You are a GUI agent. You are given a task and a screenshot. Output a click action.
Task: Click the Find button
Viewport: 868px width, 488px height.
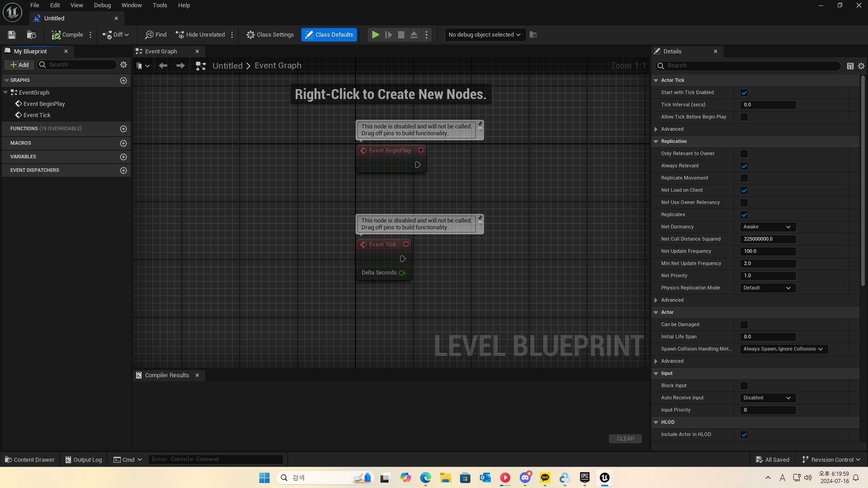click(156, 35)
